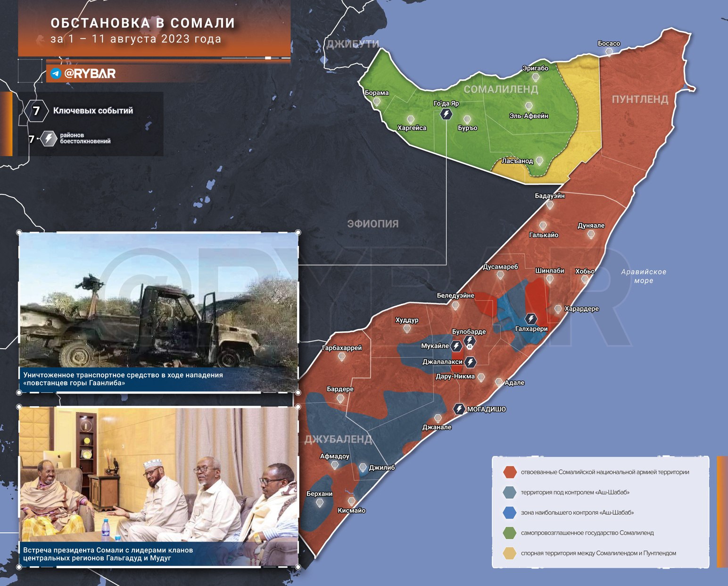Screen dimensions: 728x586
Task: Select the clash icon beside Джалалакси
Action: (x=470, y=362)
